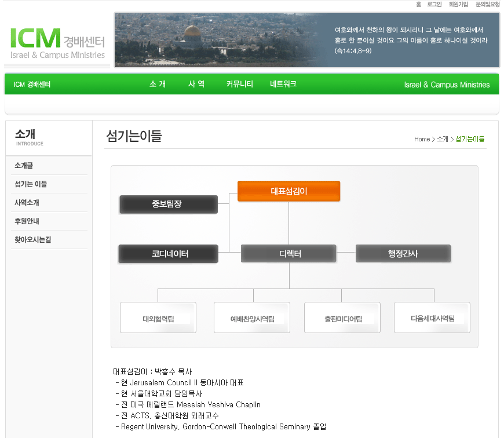Image resolution: width=504 pixels, height=438 pixels.
Task: Click the ICM 경배센터 logo
Action: (x=57, y=43)
